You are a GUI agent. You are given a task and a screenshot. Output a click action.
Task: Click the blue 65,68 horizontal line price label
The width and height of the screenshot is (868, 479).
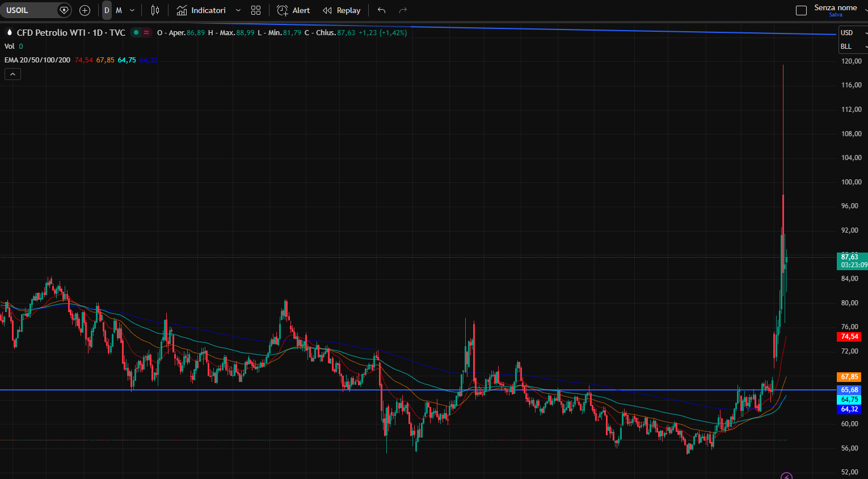(x=849, y=390)
